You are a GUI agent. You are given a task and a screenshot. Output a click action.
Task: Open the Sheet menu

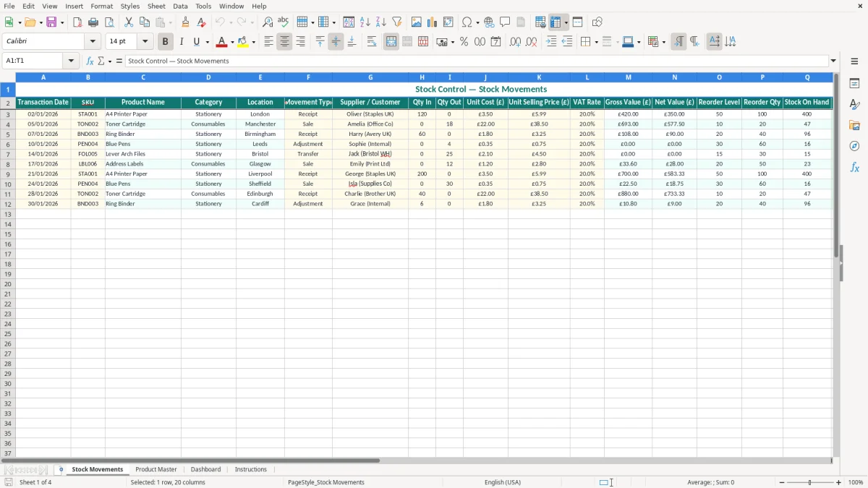pos(156,6)
